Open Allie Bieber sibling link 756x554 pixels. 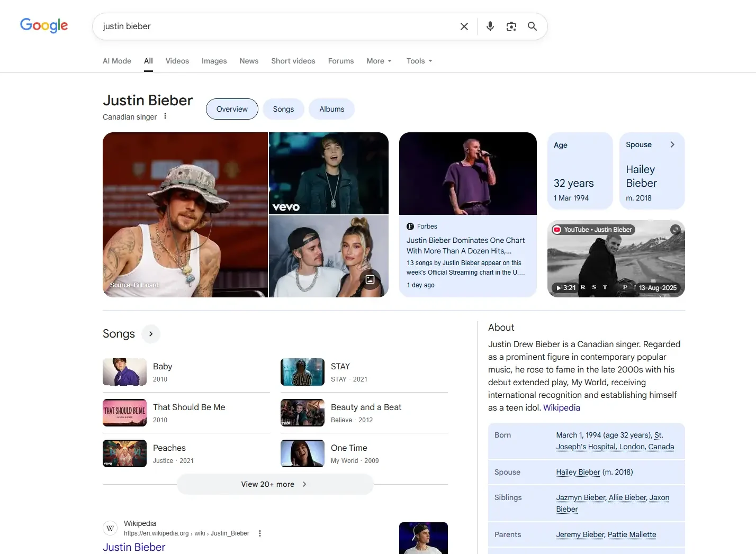coord(627,497)
